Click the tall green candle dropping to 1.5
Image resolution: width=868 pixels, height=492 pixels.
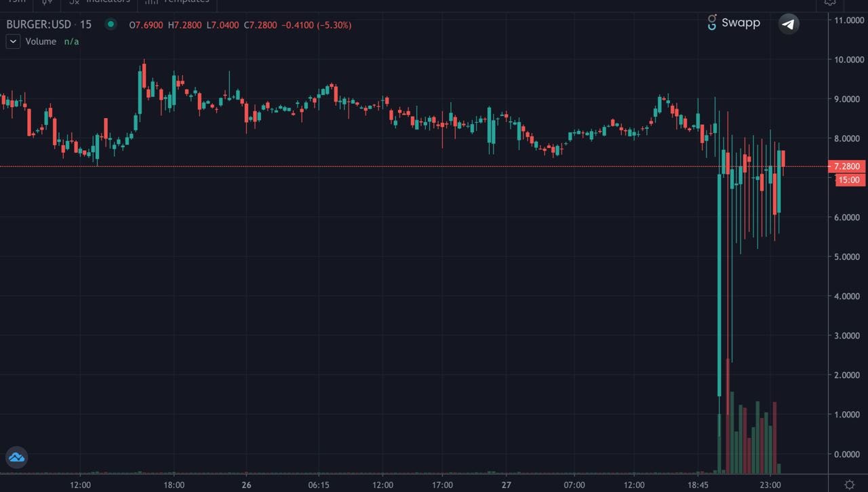pos(719,285)
